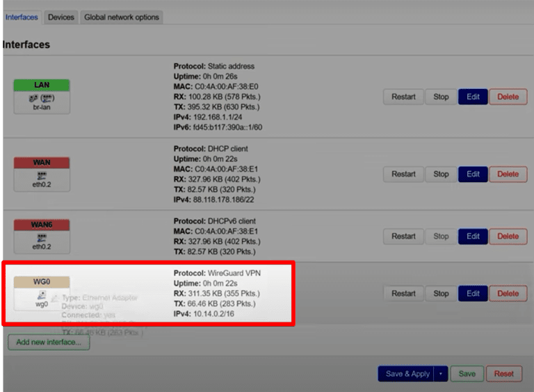This screenshot has width=534, height=392.
Task: Stop the WAN6 interface
Action: pyautogui.click(x=441, y=236)
